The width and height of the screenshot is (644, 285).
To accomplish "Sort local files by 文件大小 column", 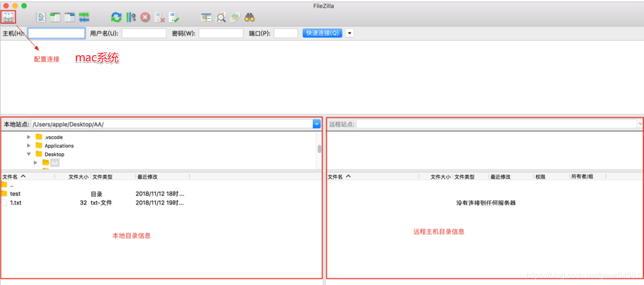I will tap(79, 176).
